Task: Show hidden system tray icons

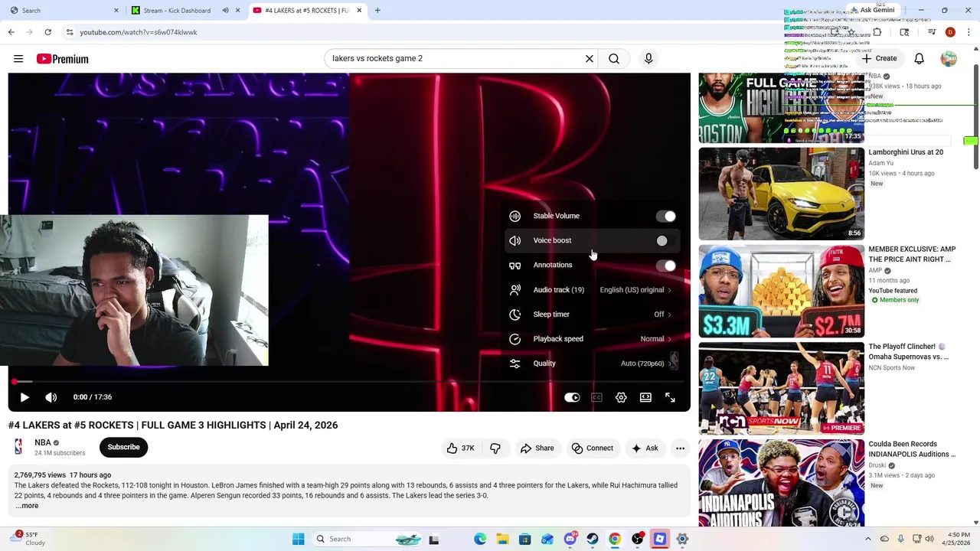Action: click(867, 539)
